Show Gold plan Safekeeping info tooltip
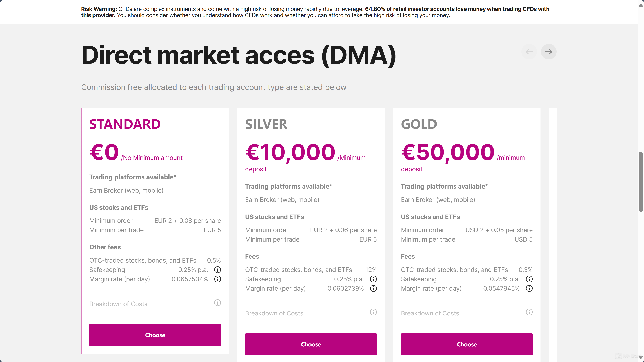The image size is (644, 362). tap(529, 279)
